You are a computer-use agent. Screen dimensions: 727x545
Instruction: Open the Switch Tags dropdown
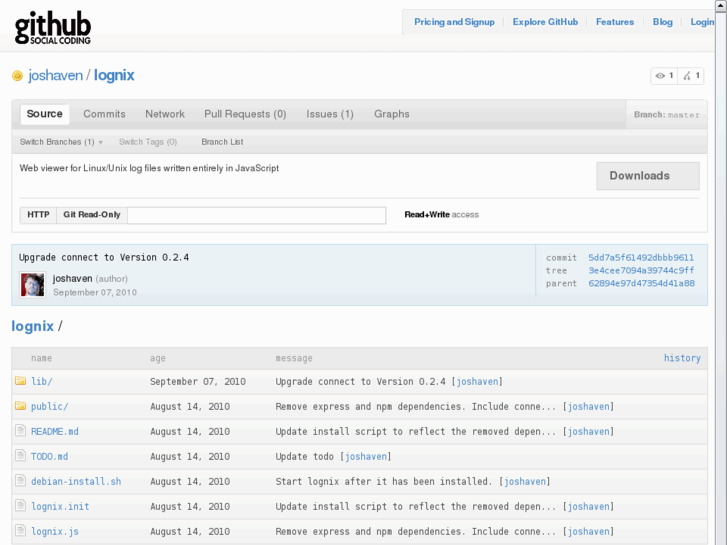tap(148, 142)
